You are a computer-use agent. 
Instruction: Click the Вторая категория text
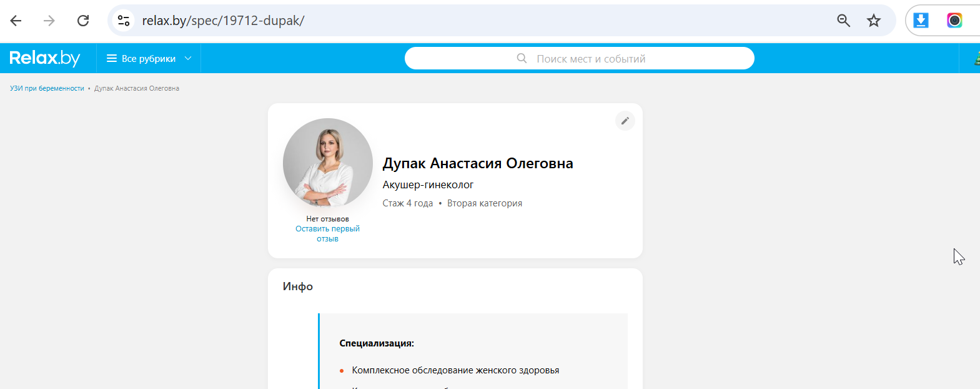(485, 203)
